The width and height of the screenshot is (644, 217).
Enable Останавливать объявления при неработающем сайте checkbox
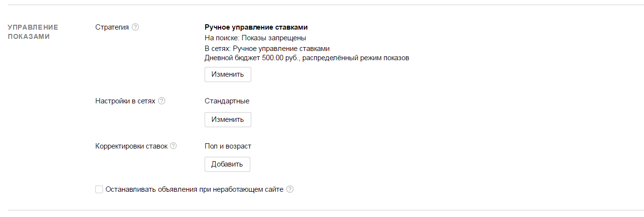coord(99,189)
